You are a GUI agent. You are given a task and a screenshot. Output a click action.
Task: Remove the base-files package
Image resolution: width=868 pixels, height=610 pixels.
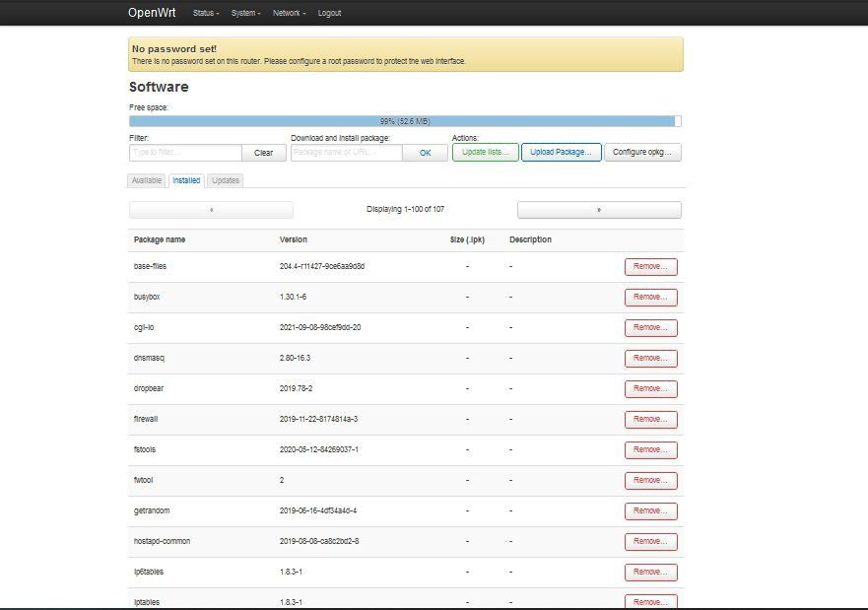click(650, 267)
